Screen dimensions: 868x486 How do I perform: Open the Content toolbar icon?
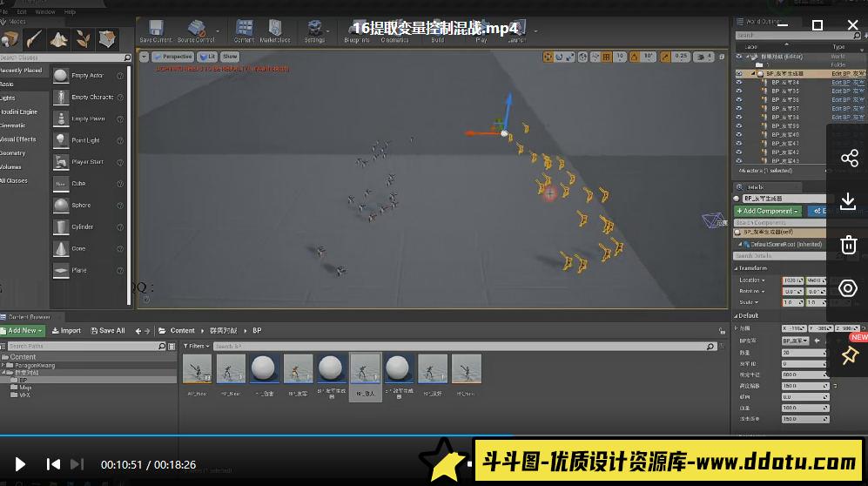click(x=244, y=31)
